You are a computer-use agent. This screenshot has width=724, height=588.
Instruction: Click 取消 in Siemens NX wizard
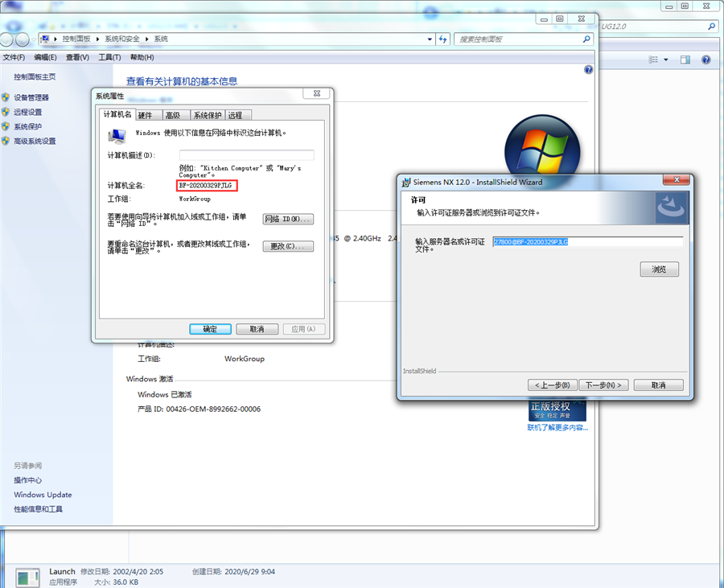point(658,385)
